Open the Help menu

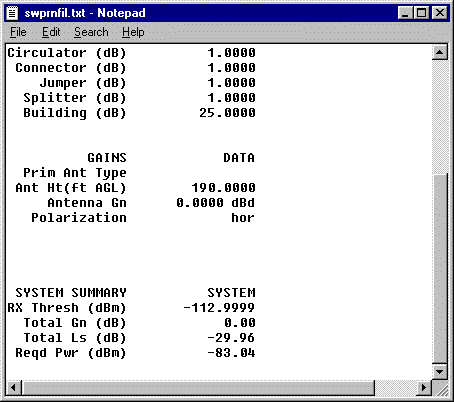click(x=133, y=32)
